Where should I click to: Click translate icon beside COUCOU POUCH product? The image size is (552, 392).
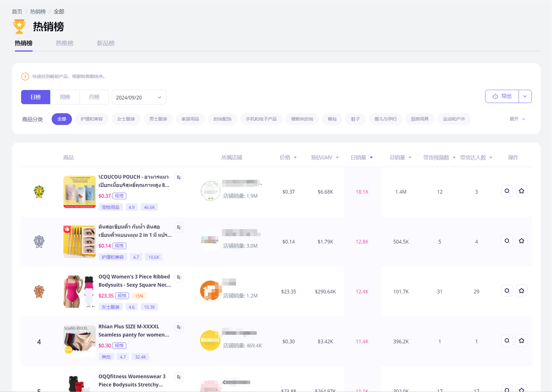point(179,177)
